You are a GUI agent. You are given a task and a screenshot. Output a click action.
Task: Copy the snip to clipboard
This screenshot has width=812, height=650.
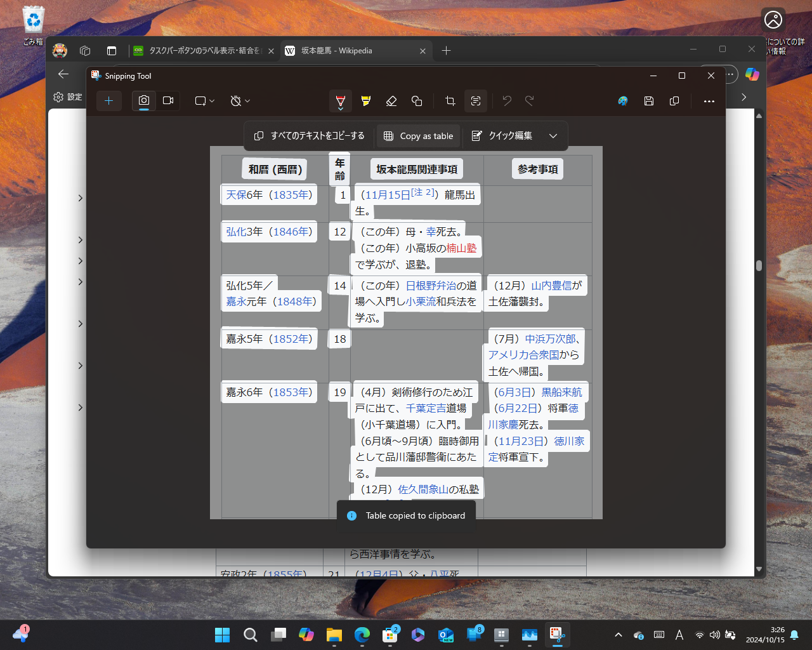click(674, 100)
